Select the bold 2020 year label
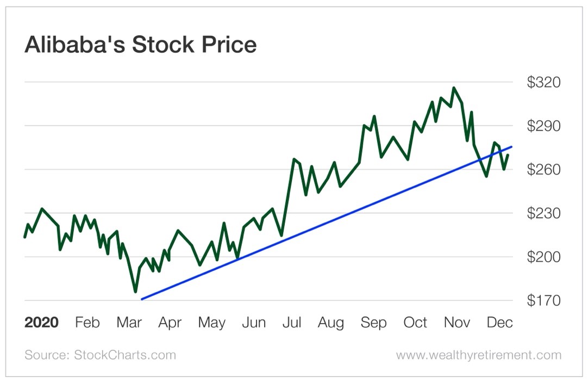The image size is (588, 384). (41, 323)
